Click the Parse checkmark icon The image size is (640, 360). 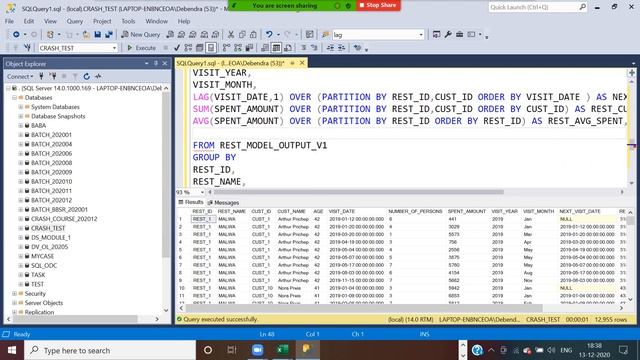pyautogui.click(x=177, y=48)
